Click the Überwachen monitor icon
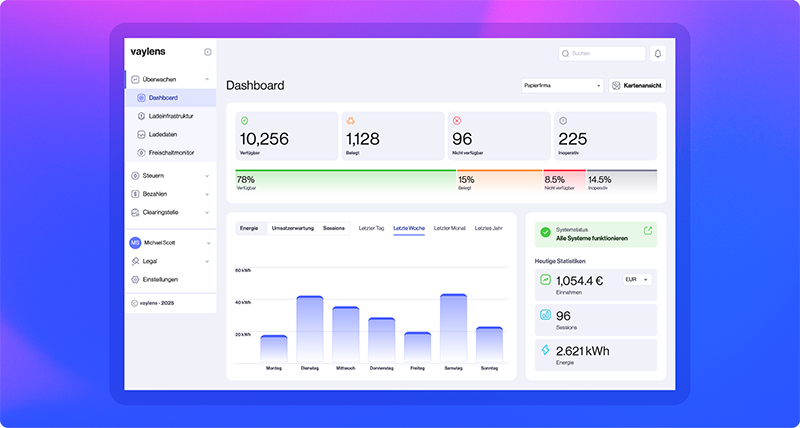800x428 pixels. pos(135,80)
